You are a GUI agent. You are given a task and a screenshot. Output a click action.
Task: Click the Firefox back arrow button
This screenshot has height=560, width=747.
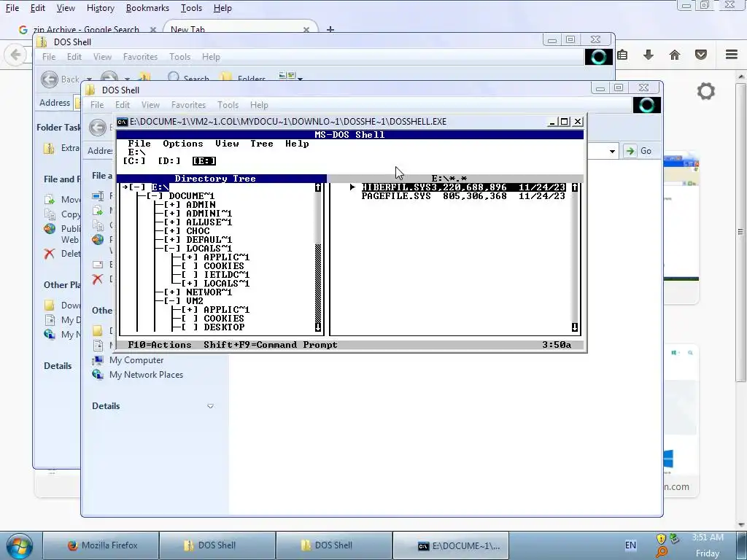pyautogui.click(x=15, y=55)
